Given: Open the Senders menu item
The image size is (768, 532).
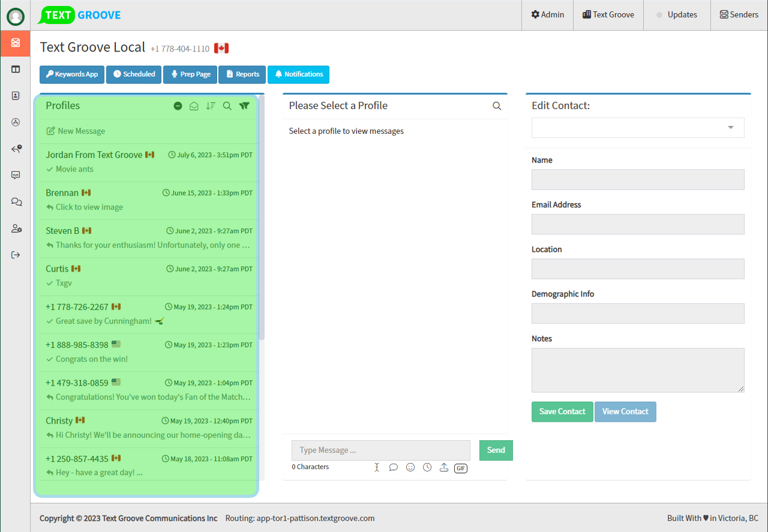Looking at the screenshot, I should click(x=739, y=15).
